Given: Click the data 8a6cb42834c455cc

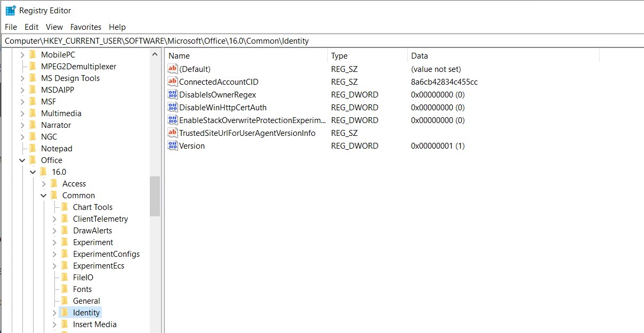Looking at the screenshot, I should click(x=444, y=82).
